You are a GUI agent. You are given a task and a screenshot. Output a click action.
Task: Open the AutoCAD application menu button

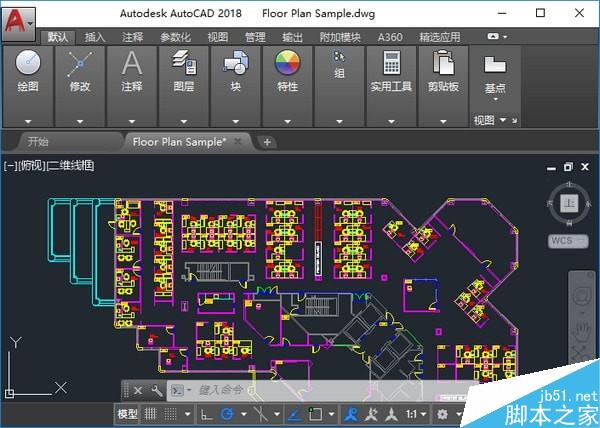point(18,23)
